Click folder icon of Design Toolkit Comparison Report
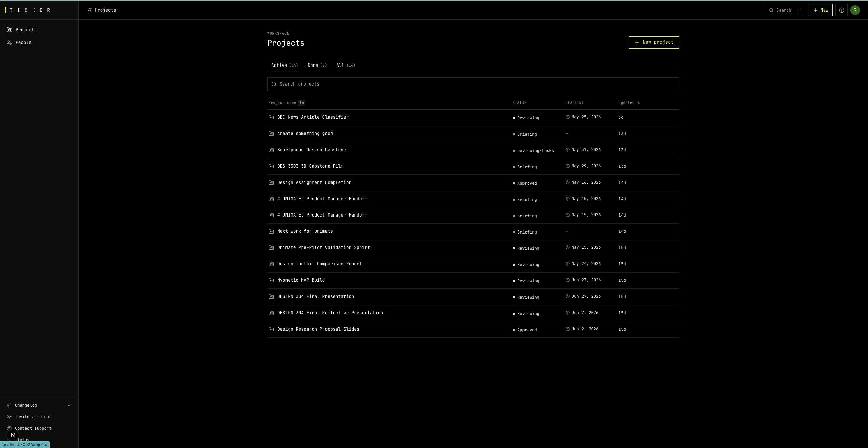 [x=271, y=264]
